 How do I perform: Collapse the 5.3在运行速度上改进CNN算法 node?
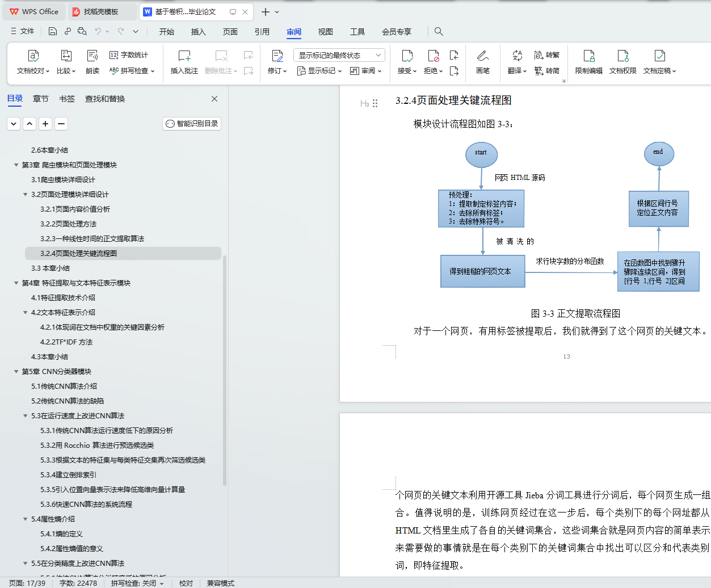25,416
